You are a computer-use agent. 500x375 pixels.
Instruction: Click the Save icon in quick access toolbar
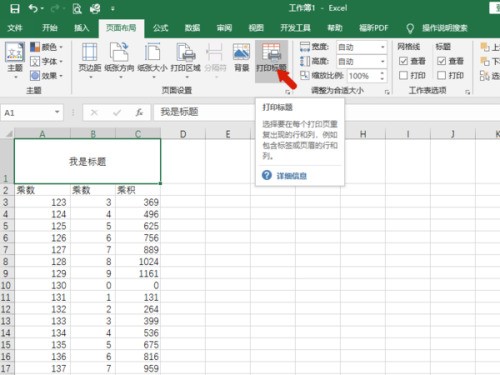point(15,9)
